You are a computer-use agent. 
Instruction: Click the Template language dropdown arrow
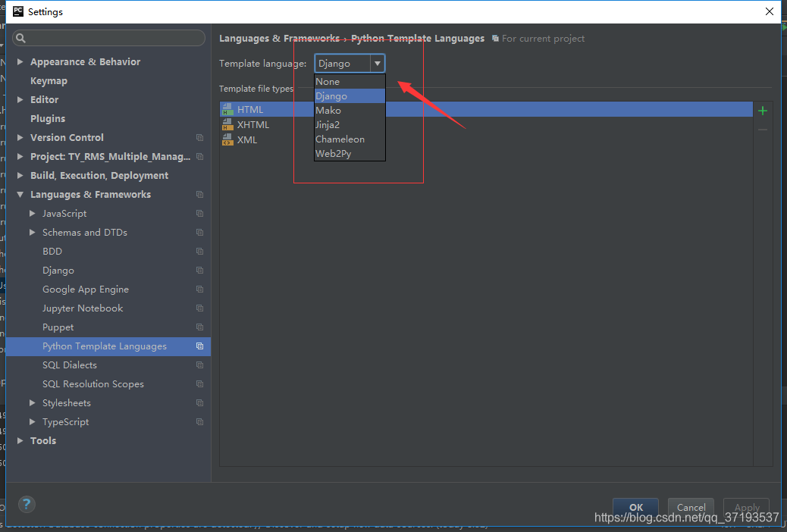(378, 64)
